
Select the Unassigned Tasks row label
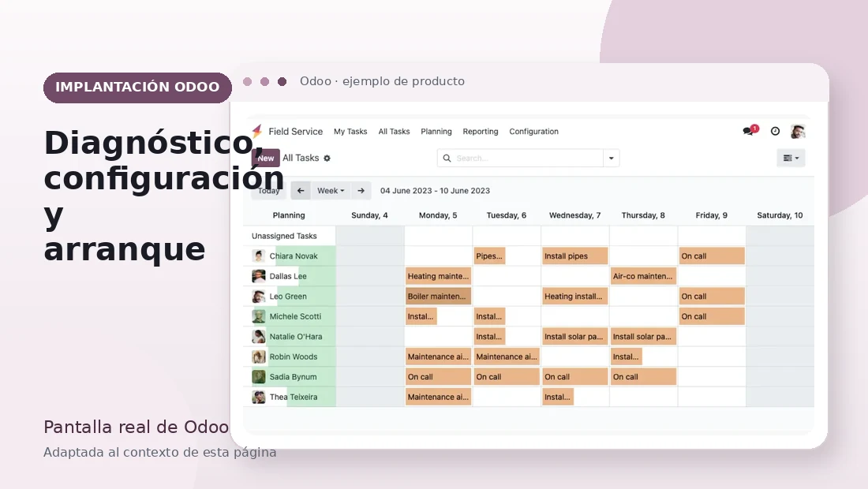[x=284, y=236]
